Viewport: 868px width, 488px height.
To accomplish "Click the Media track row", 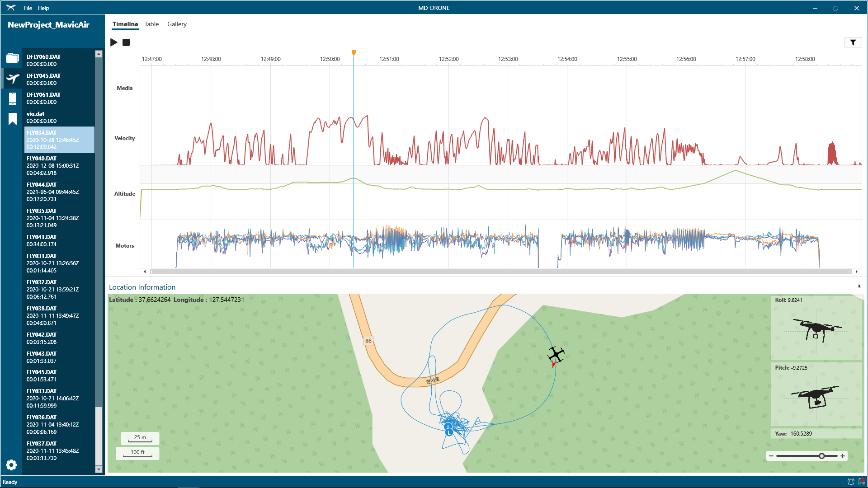I will (x=500, y=88).
